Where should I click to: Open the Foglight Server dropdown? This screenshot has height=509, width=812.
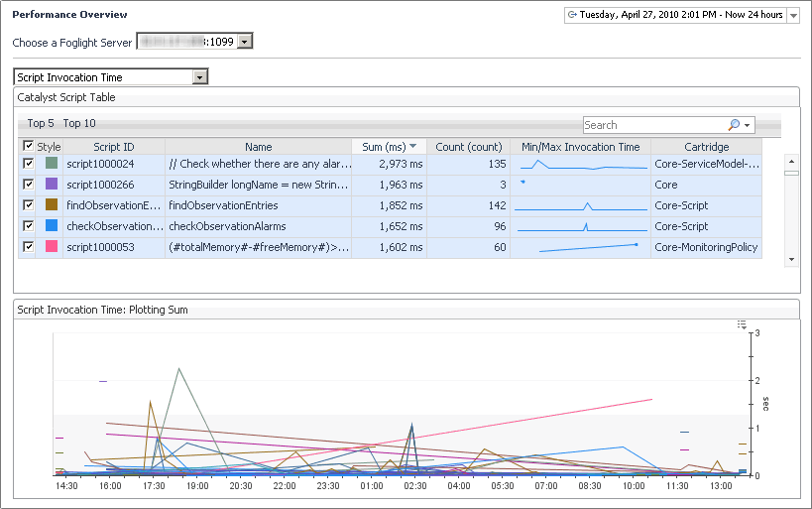[x=246, y=41]
